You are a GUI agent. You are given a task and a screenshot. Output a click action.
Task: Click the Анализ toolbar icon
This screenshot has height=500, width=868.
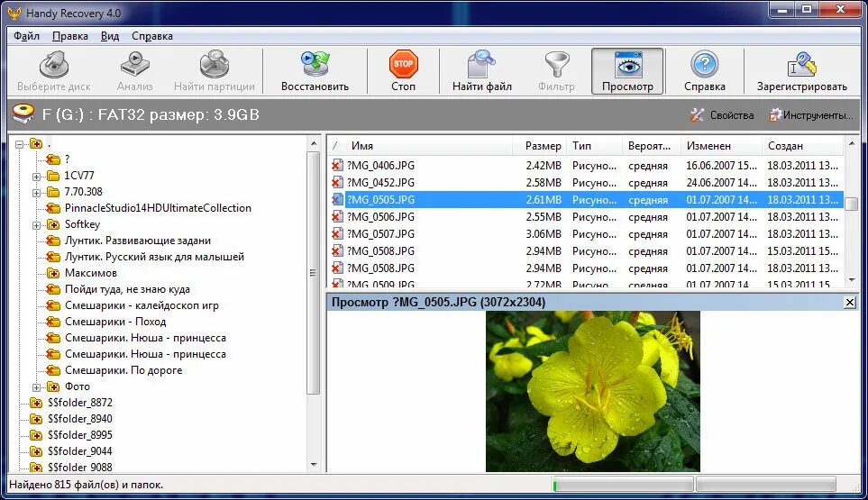tap(134, 64)
